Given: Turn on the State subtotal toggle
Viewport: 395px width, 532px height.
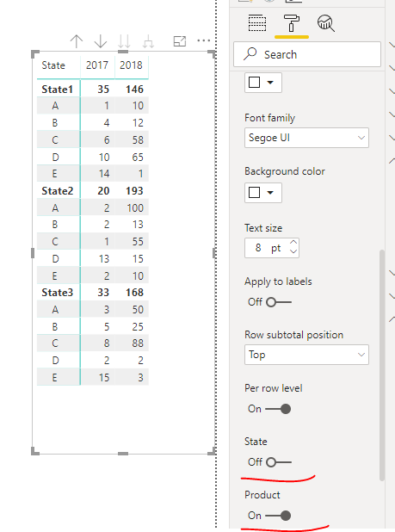Looking at the screenshot, I should (279, 462).
